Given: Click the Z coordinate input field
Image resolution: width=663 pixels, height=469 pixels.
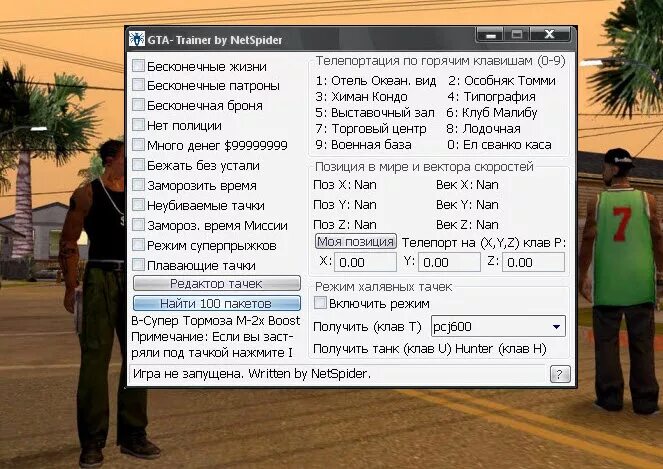Looking at the screenshot, I should coord(533,262).
